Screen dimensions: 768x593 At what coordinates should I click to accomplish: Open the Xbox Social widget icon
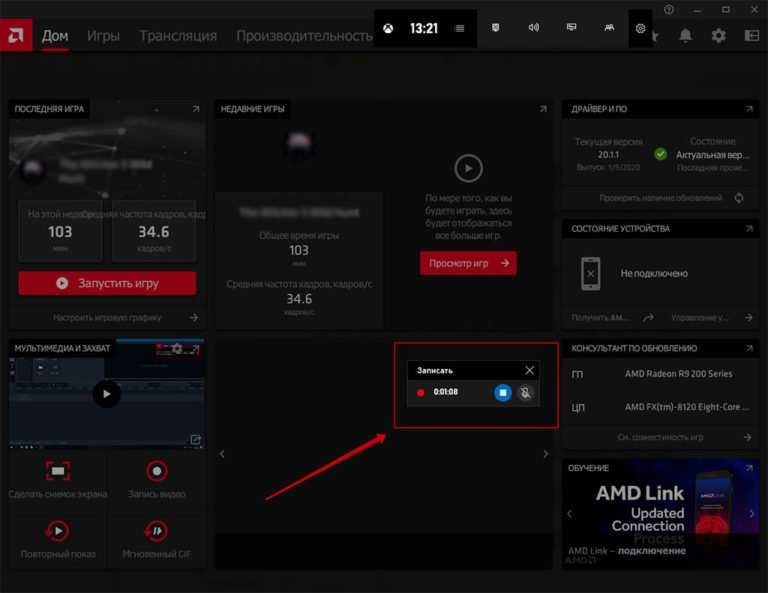click(x=609, y=27)
